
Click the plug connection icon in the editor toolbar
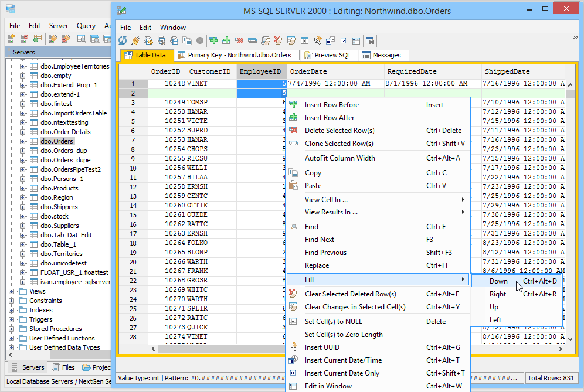pos(135,40)
